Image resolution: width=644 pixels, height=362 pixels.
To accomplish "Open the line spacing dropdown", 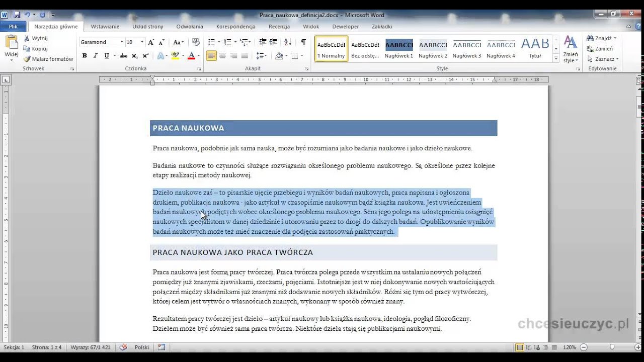I will pos(261,56).
